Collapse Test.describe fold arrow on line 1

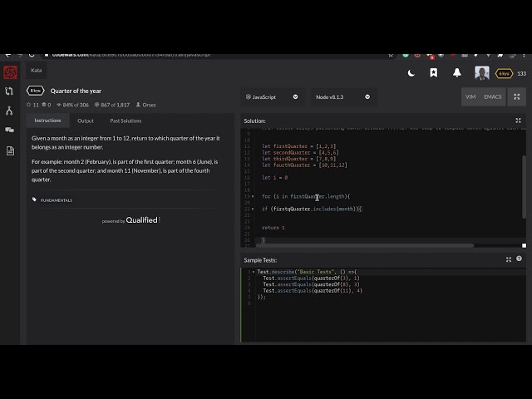point(253,272)
